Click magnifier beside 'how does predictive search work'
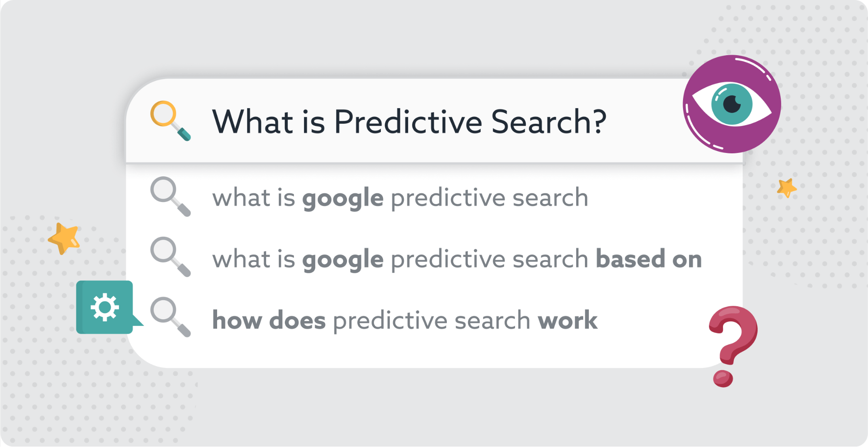868x447 pixels. pos(170,317)
